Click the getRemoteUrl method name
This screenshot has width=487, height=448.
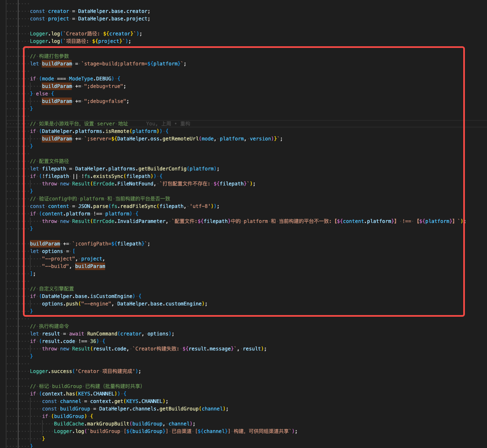[x=180, y=139]
